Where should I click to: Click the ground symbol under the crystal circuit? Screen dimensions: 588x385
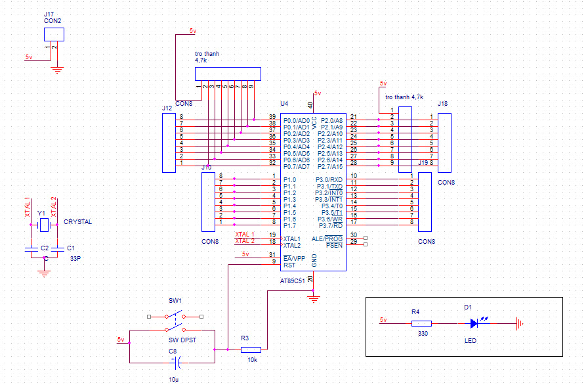(44, 273)
